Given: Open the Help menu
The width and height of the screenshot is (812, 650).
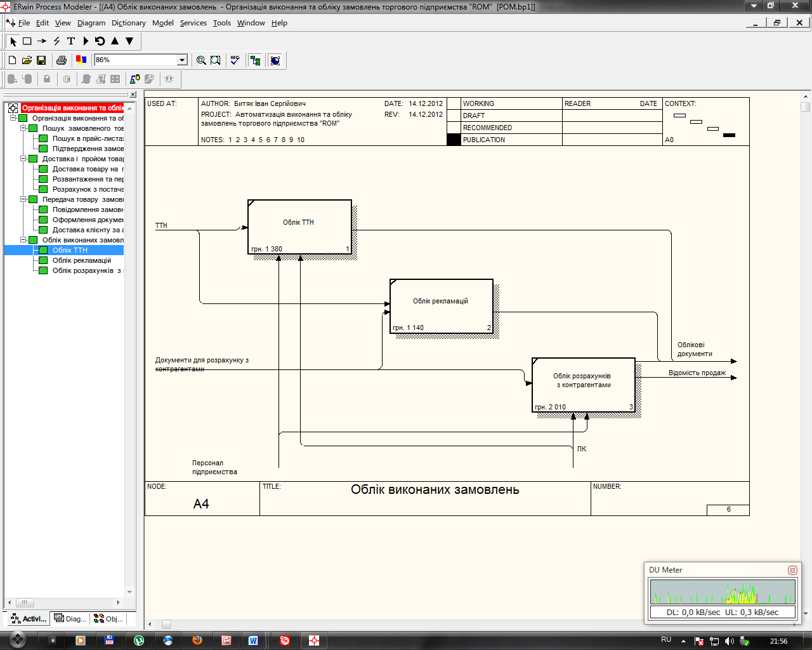Looking at the screenshot, I should point(279,23).
